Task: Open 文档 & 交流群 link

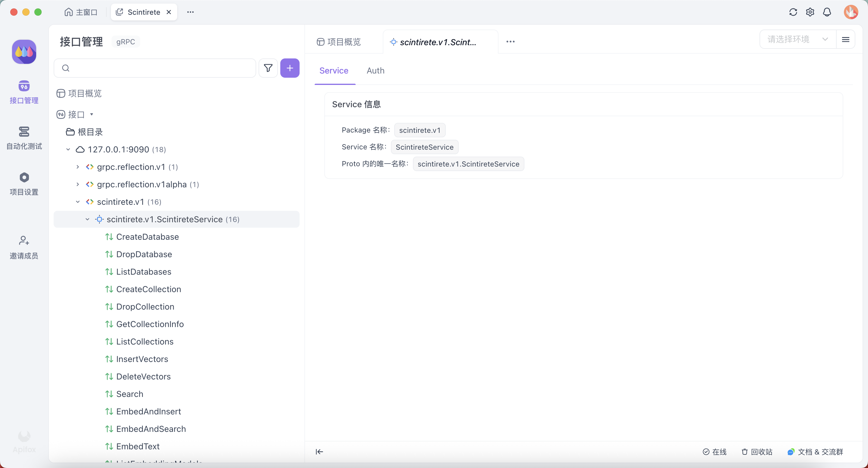Action: point(815,452)
